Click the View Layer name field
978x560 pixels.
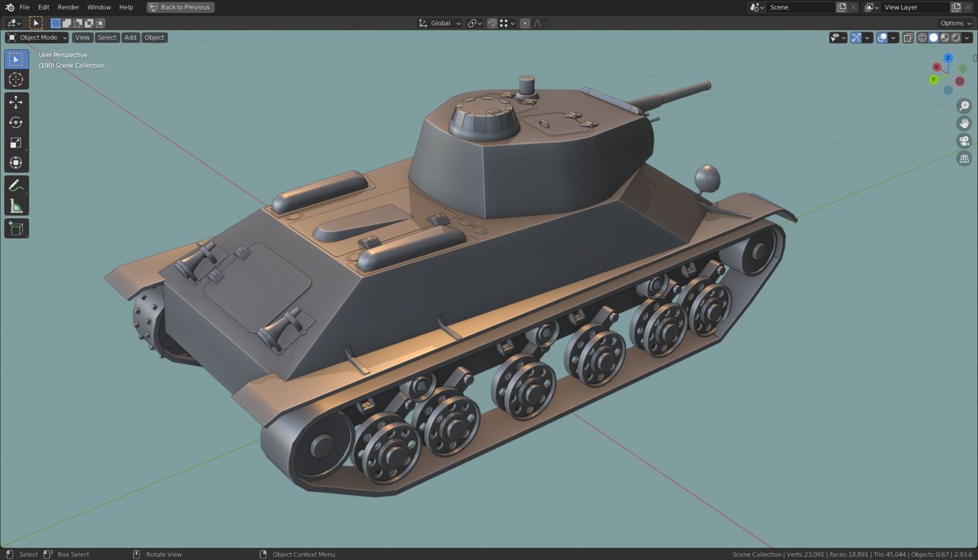(x=915, y=7)
